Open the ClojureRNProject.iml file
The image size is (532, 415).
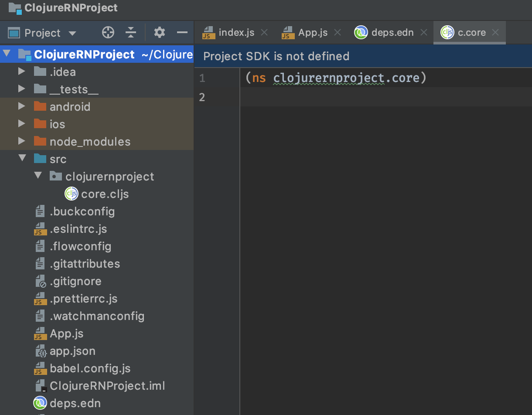click(x=107, y=386)
